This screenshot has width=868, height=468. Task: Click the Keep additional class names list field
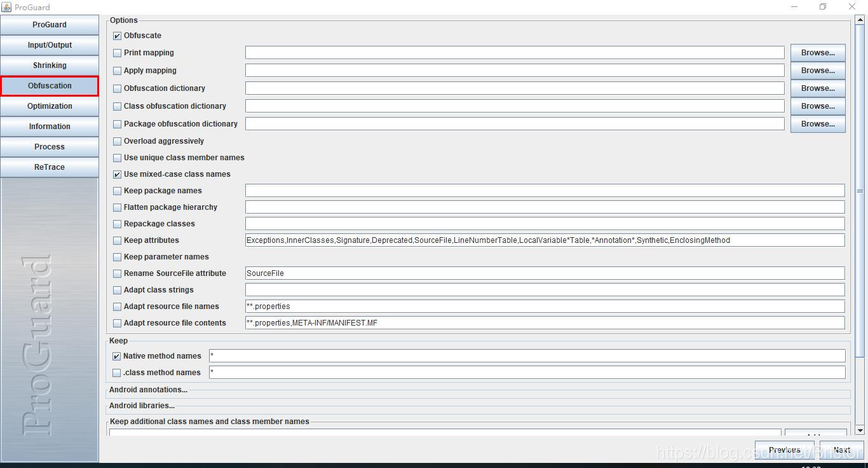click(x=445, y=432)
